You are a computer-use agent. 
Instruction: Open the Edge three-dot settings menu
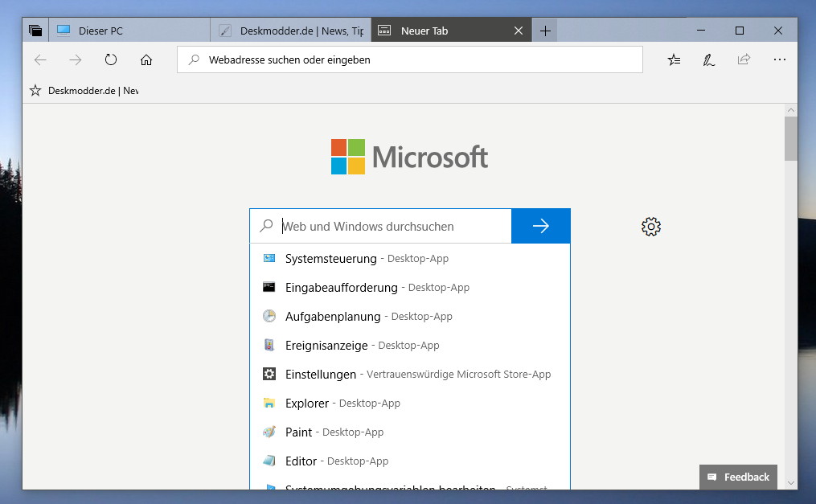tap(780, 59)
